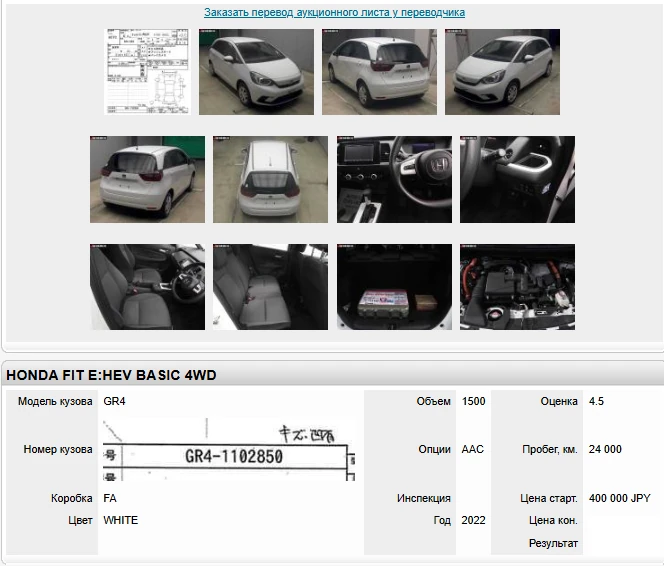View steering column close-up photo
664x566 pixels.
(517, 180)
